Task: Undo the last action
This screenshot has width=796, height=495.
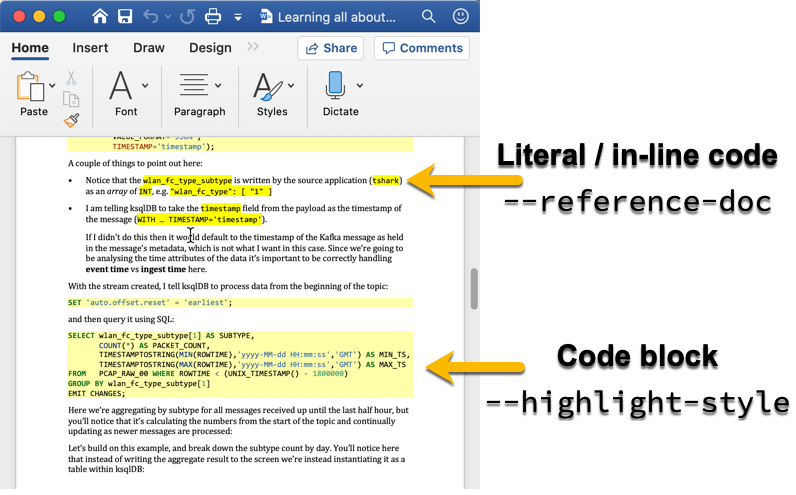Action: point(152,17)
